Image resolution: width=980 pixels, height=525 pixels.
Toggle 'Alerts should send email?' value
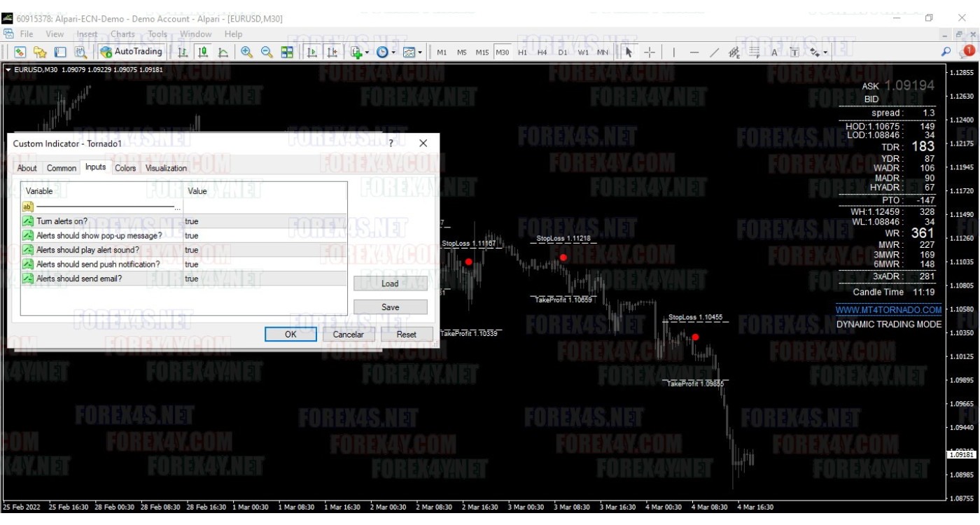click(191, 279)
